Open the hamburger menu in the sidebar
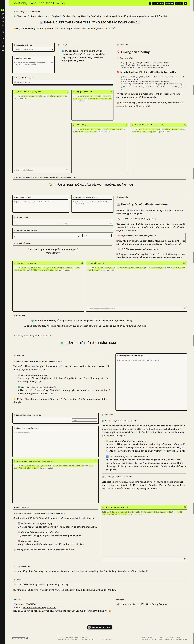Screen dimensions: 194x644 click(x=3, y=3)
